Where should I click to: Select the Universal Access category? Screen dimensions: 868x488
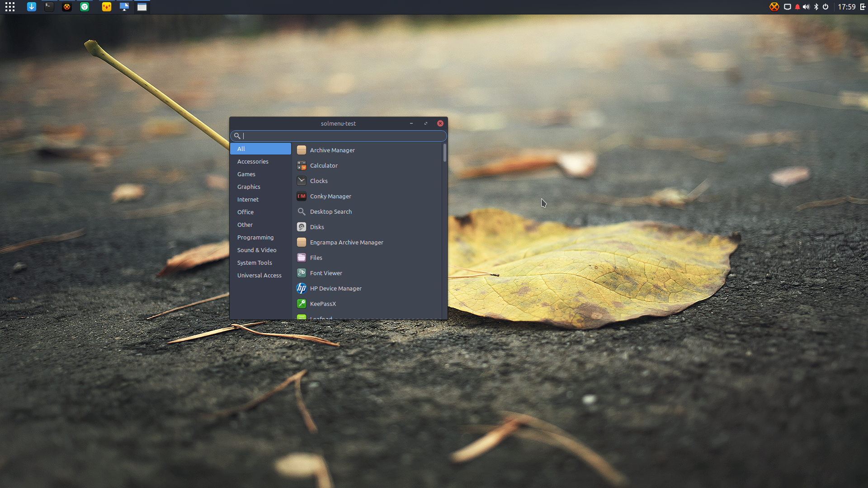pos(260,275)
